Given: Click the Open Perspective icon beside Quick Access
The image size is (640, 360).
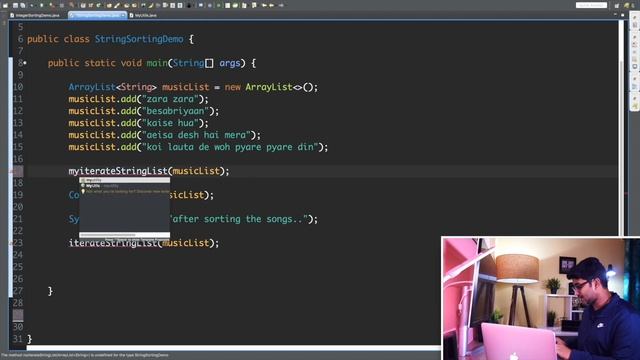Looking at the screenshot, I should pos(617,5).
